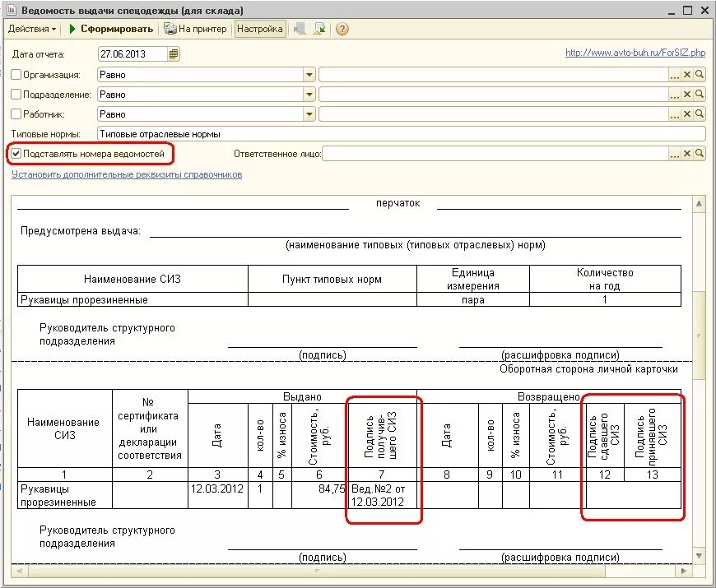Click the Типовые нормы field
The image size is (716, 588).
click(402, 134)
